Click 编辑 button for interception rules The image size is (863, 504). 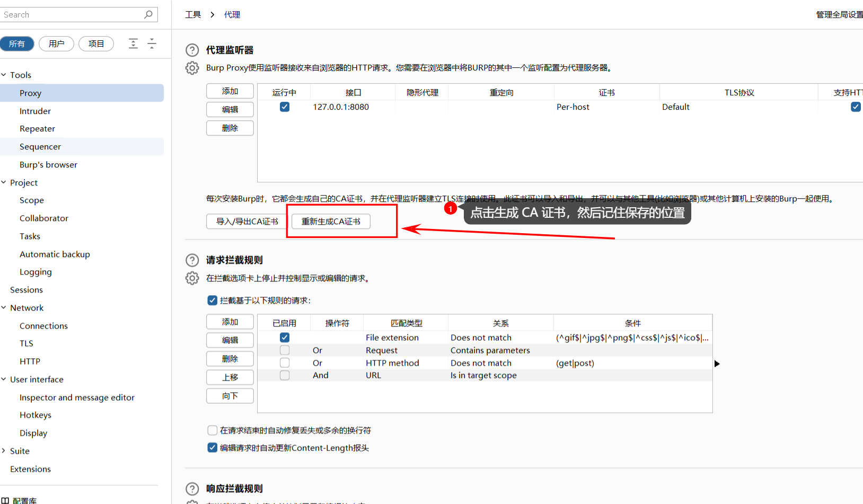tap(230, 340)
